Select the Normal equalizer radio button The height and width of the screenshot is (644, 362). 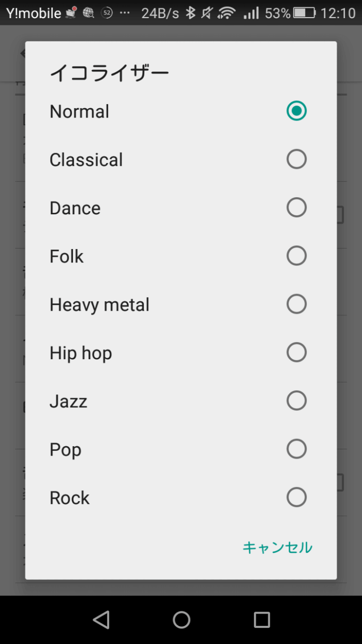[x=296, y=111]
